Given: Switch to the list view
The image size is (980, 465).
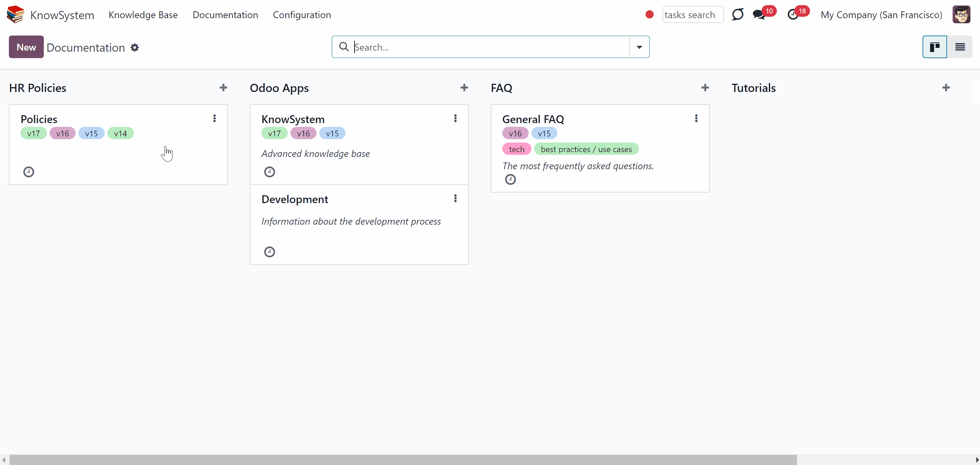Looking at the screenshot, I should (x=960, y=47).
